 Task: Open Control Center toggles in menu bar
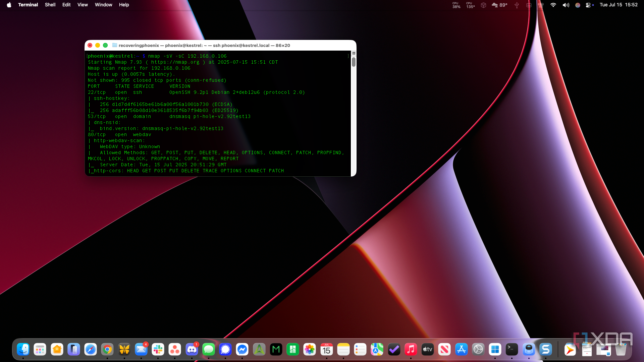pos(589,5)
